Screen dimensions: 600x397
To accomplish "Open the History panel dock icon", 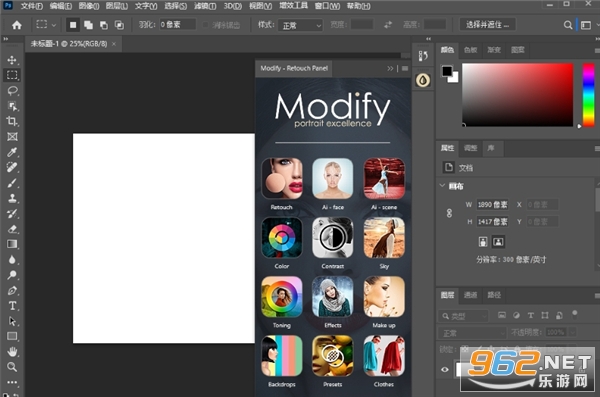I will [423, 56].
